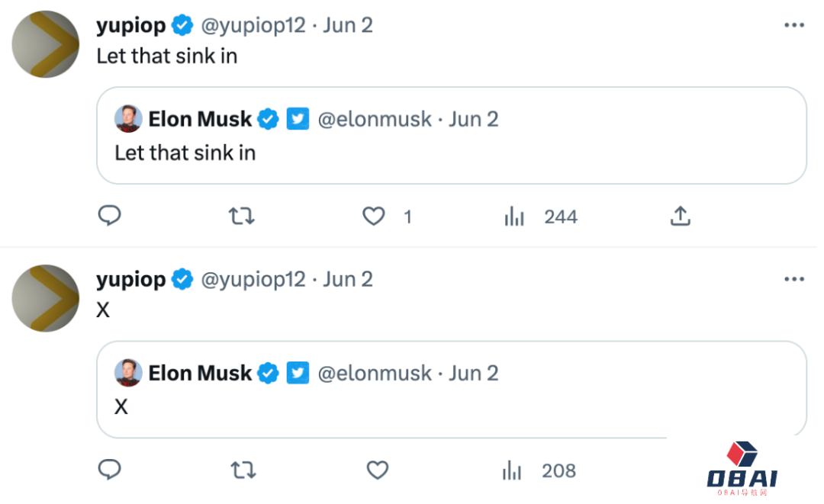Viewport: 824px width, 504px height.
Task: Open more options for second tweet
Action: point(794,279)
